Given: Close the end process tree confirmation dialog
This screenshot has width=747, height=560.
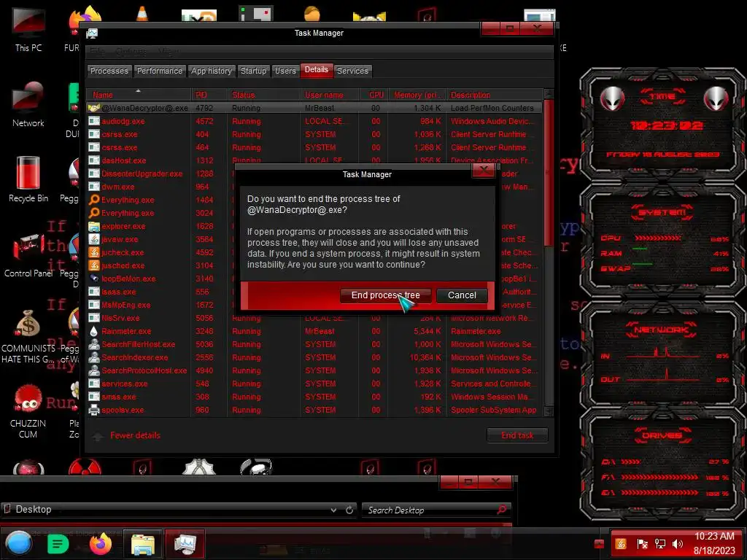Looking at the screenshot, I should [483, 170].
